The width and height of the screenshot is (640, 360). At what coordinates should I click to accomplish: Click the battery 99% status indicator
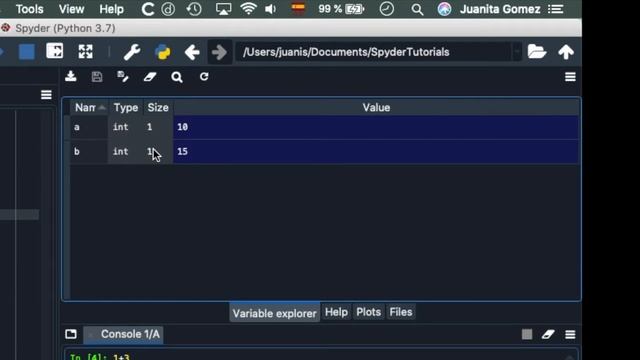[x=341, y=9]
